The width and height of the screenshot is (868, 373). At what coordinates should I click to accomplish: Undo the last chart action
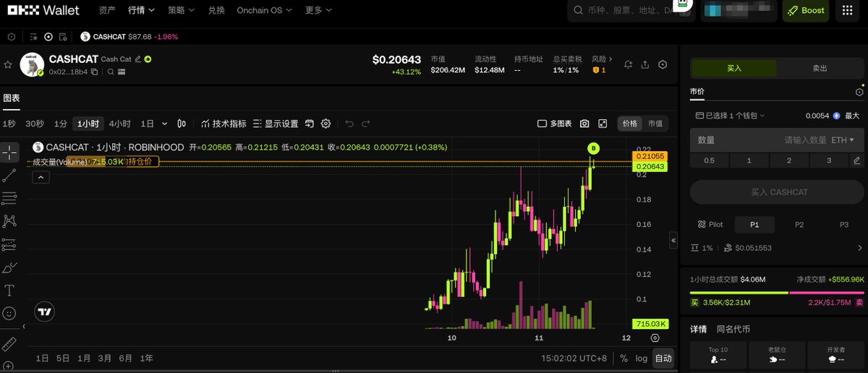point(349,124)
